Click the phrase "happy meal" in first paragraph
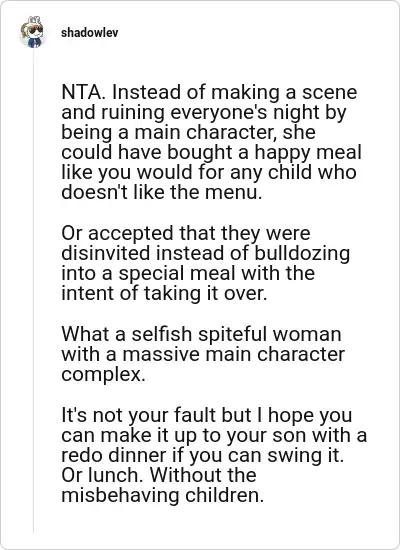 tap(307, 153)
